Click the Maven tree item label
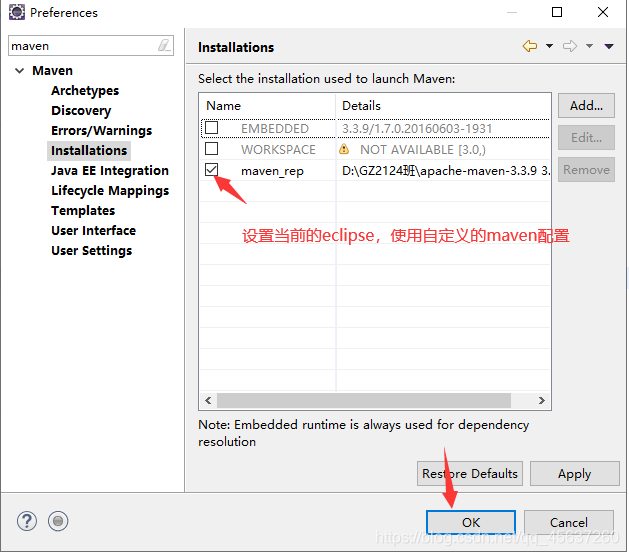 pyautogui.click(x=53, y=71)
